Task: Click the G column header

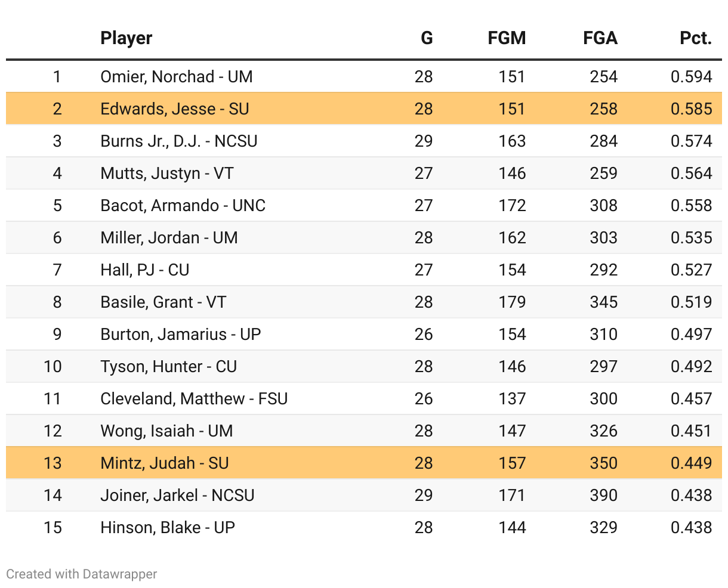Action: [426, 38]
